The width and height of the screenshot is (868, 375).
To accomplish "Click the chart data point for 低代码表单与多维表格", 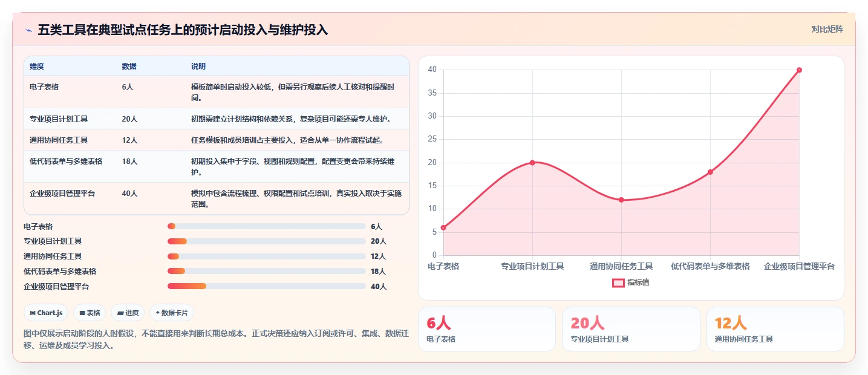I will point(710,172).
